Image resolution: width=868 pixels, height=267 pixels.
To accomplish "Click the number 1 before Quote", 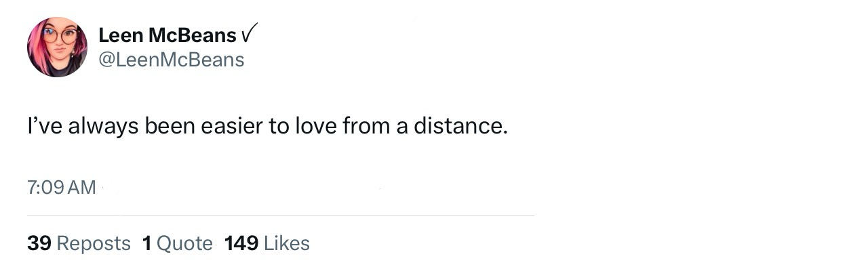I will (x=147, y=243).
